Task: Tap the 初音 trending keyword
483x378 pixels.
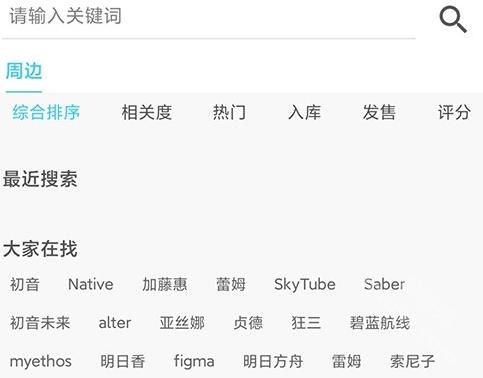Action: click(x=25, y=284)
